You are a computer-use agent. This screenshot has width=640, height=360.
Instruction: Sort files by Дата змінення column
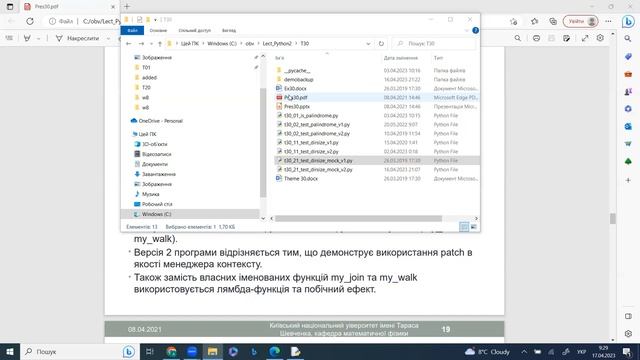400,58
